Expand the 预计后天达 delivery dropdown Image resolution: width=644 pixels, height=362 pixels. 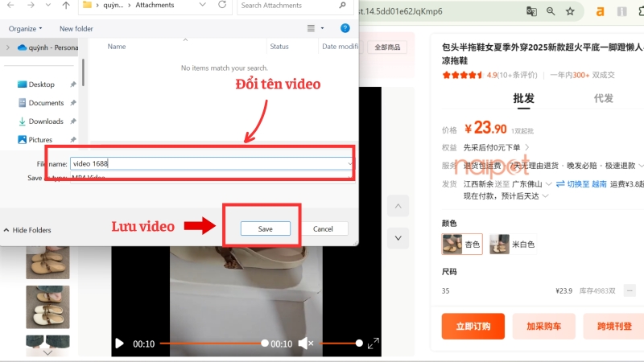pyautogui.click(x=546, y=196)
